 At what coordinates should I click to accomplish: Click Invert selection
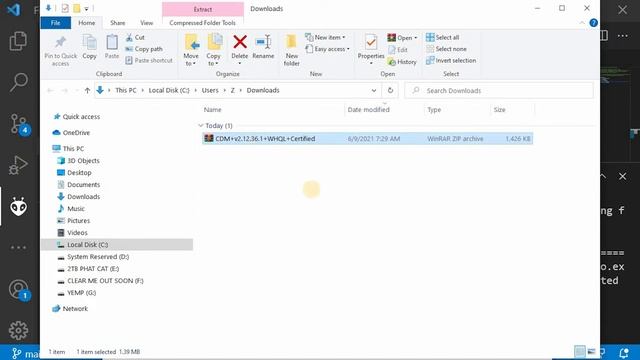pos(451,60)
